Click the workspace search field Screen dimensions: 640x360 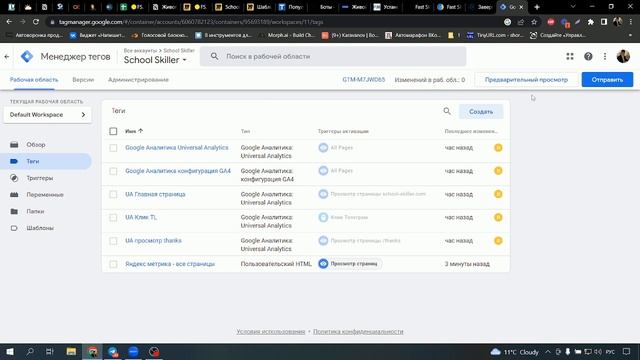[x=333, y=56]
